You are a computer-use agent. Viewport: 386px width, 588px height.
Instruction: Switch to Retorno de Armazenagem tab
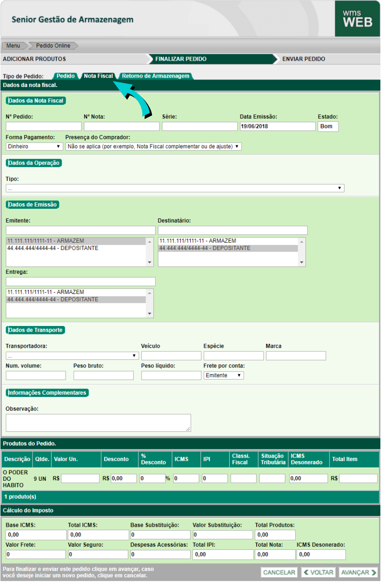point(156,76)
